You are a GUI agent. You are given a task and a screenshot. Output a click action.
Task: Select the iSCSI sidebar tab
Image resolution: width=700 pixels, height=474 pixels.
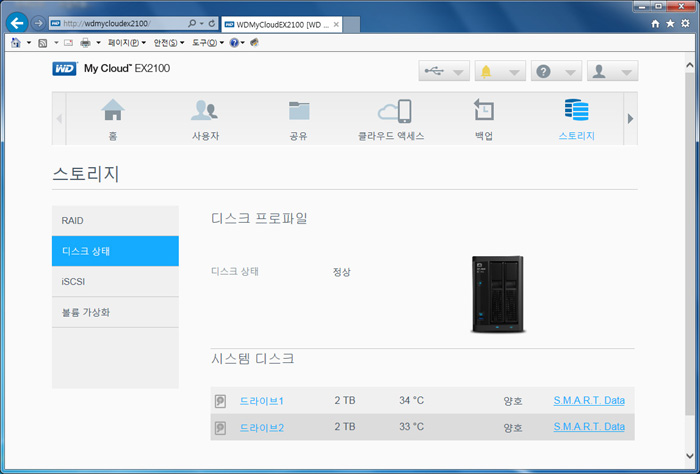pyautogui.click(x=115, y=282)
